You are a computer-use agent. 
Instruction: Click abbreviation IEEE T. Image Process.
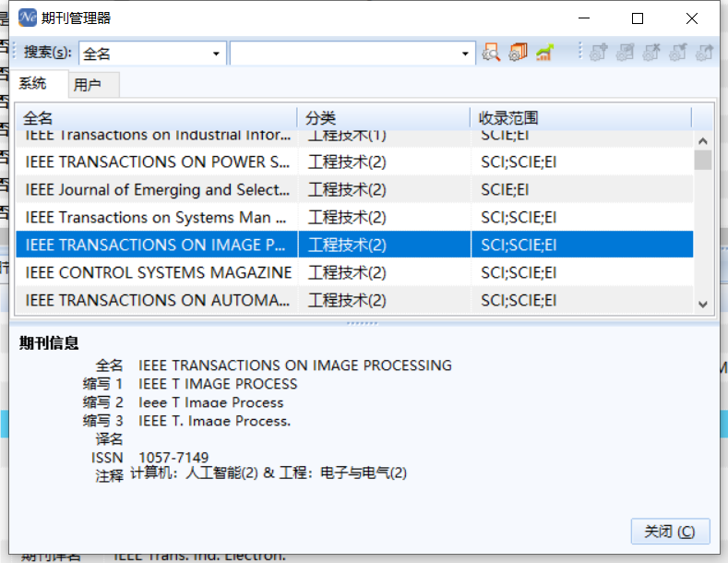[214, 421]
